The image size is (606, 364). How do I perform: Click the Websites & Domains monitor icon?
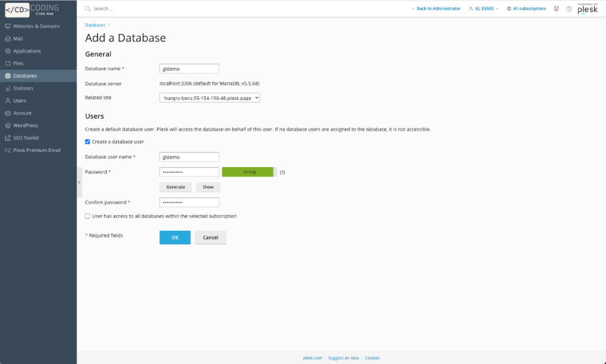[7, 26]
